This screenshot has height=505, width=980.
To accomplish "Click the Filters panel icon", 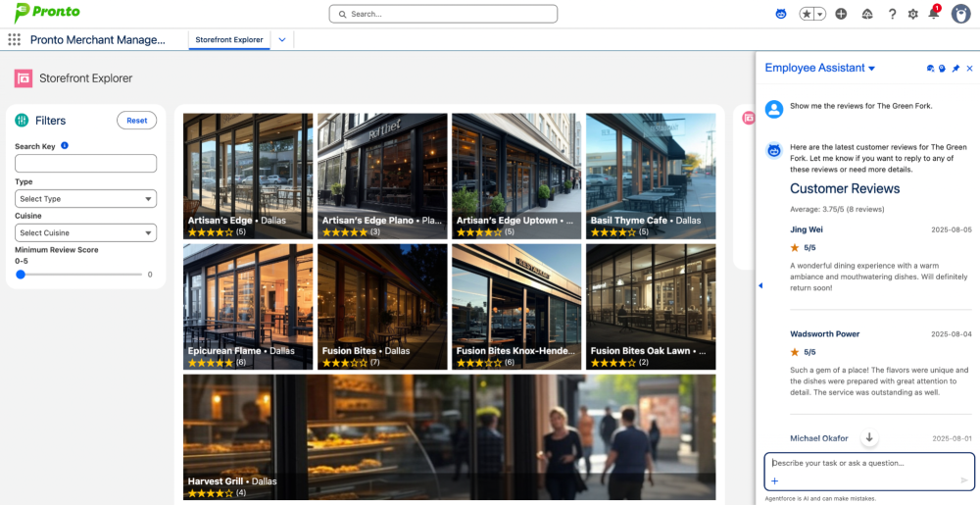I will point(22,121).
